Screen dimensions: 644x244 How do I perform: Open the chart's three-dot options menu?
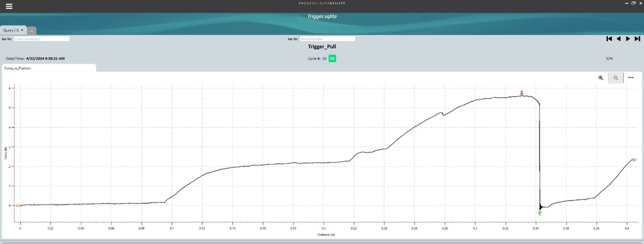630,78
